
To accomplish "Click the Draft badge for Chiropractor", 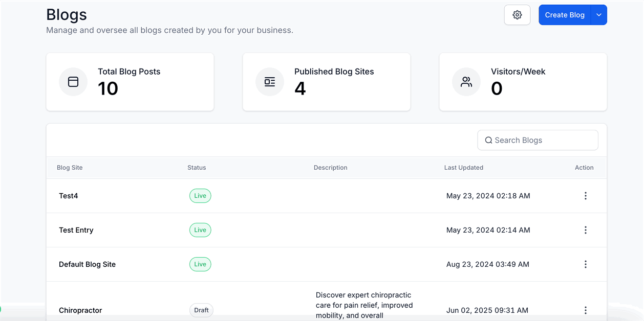I will [201, 310].
